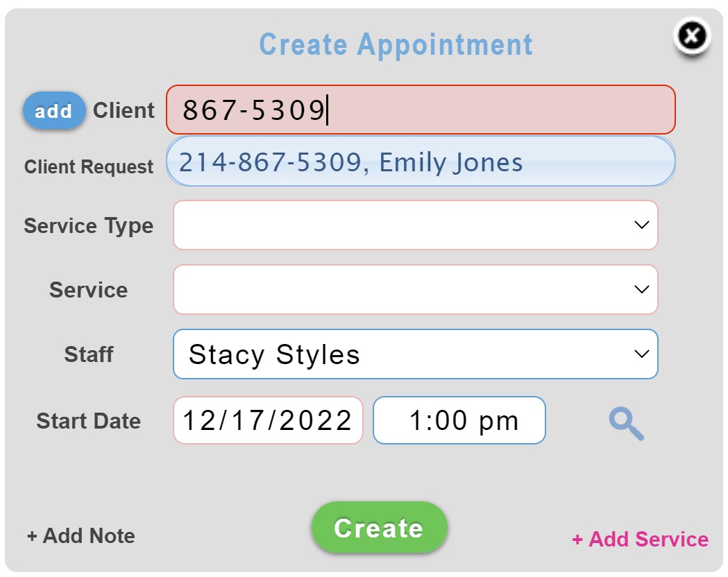Click the + Add Note link
Screen dimensions: 728x577
point(81,535)
